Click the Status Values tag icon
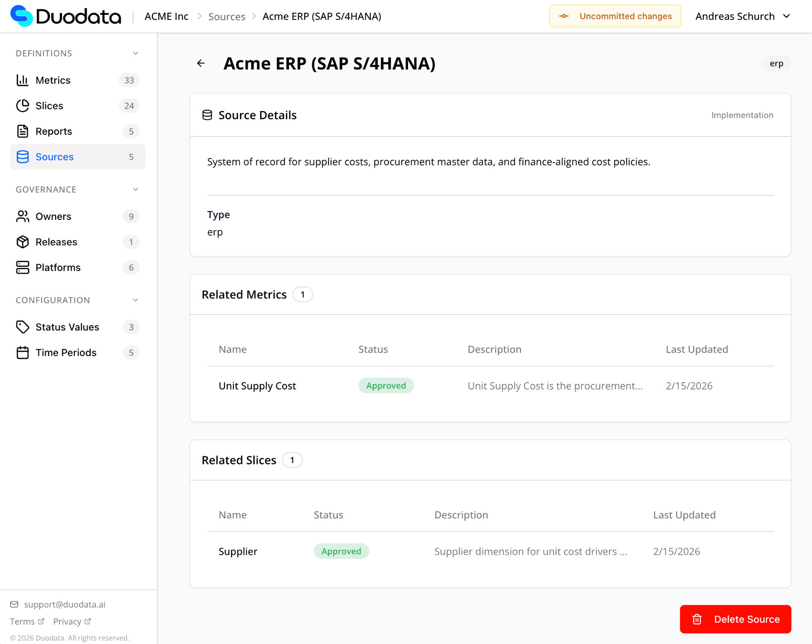The width and height of the screenshot is (812, 644). (22, 327)
